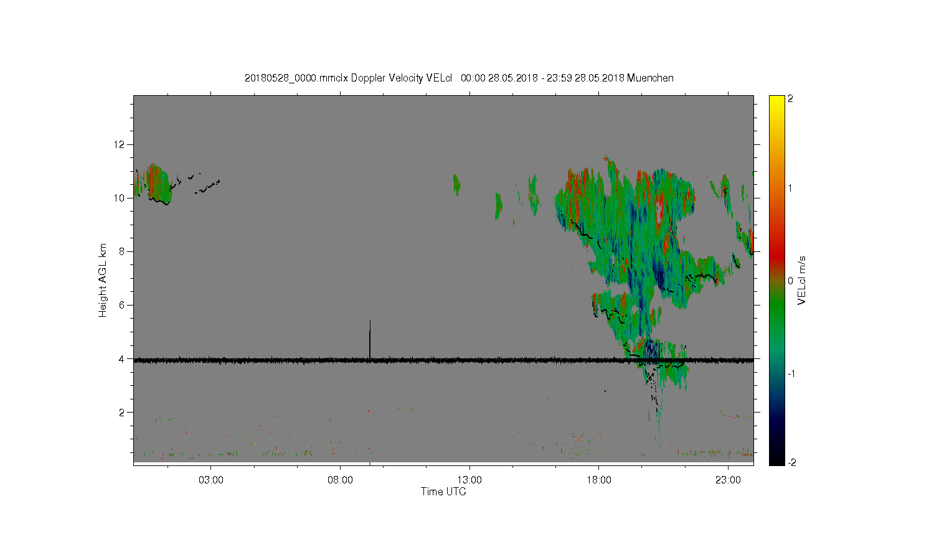Select the "6" height axis tick label
Viewport: 934px width, 560px height.
[x=122, y=305]
